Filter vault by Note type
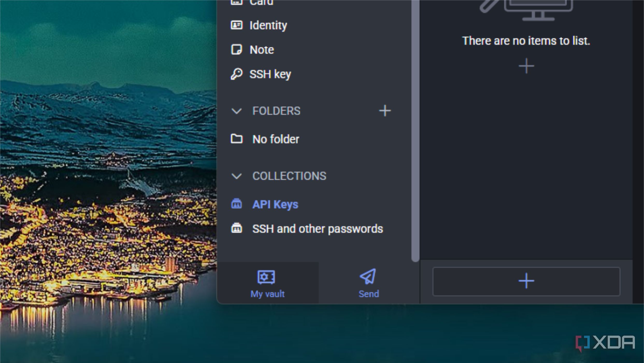 tap(262, 50)
